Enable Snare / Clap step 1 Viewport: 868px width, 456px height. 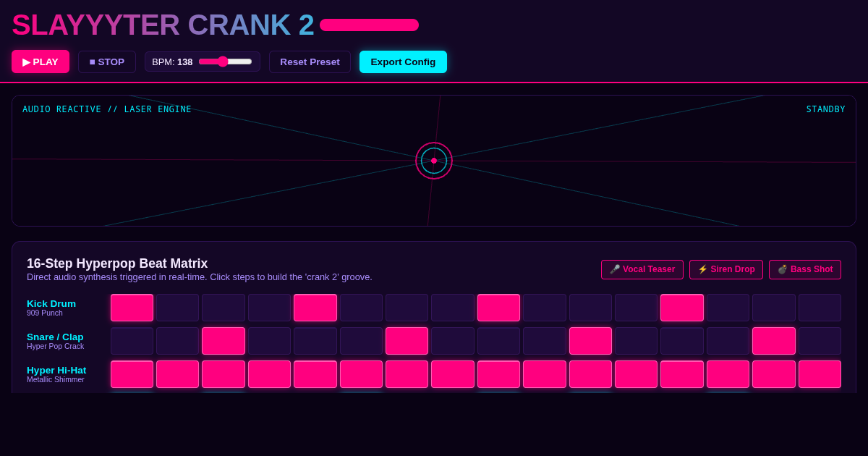pyautogui.click(x=132, y=341)
